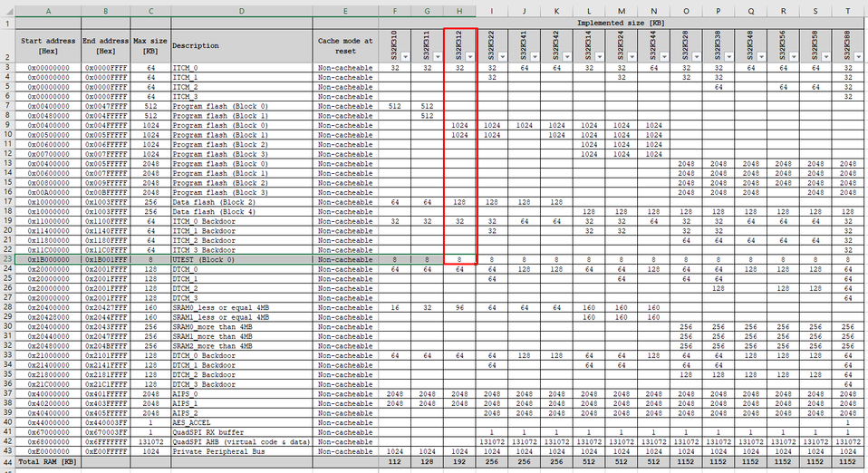868x473 pixels.
Task: Select row 37 header
Action: coord(7,394)
